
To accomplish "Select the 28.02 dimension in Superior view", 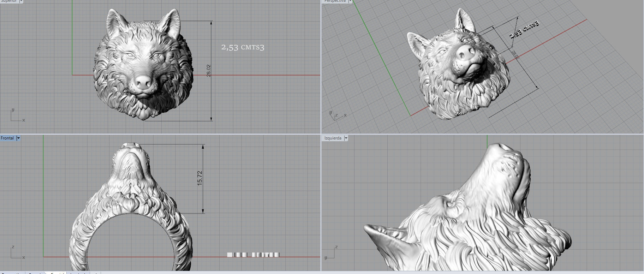I will 209,71.
